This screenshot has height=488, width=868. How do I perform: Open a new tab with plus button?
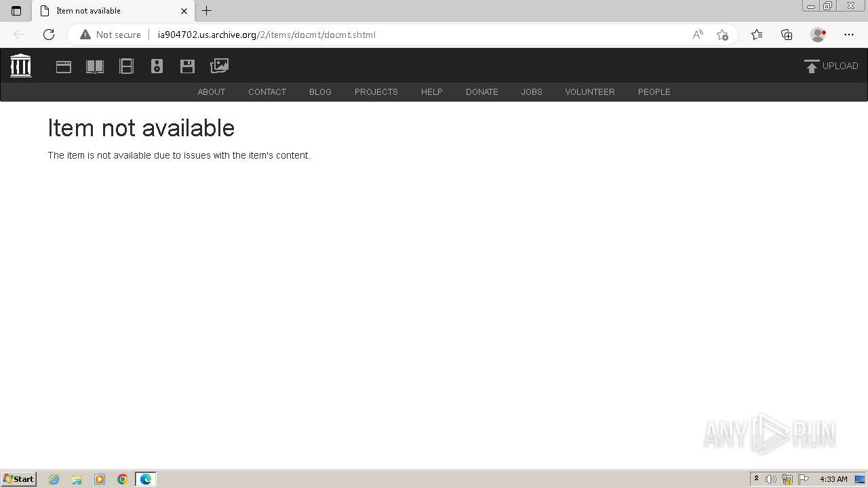click(x=207, y=11)
